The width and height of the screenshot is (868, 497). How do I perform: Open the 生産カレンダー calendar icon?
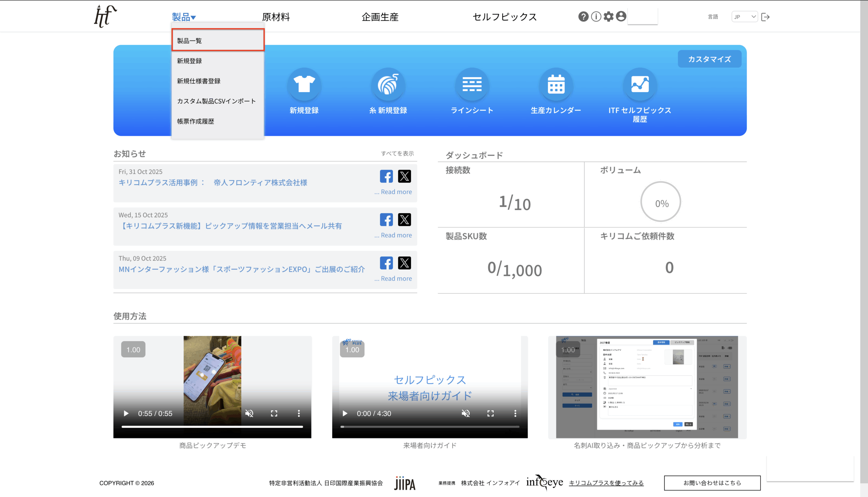pos(556,85)
